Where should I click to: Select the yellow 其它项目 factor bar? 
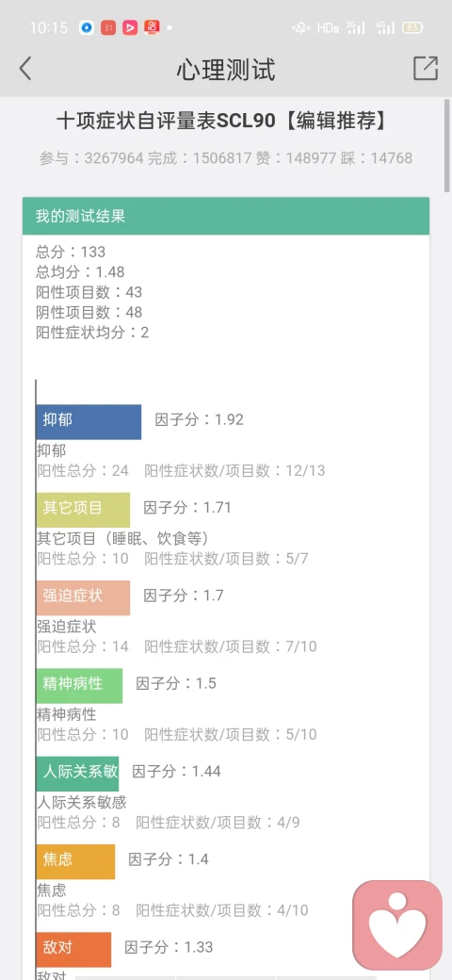click(x=83, y=510)
